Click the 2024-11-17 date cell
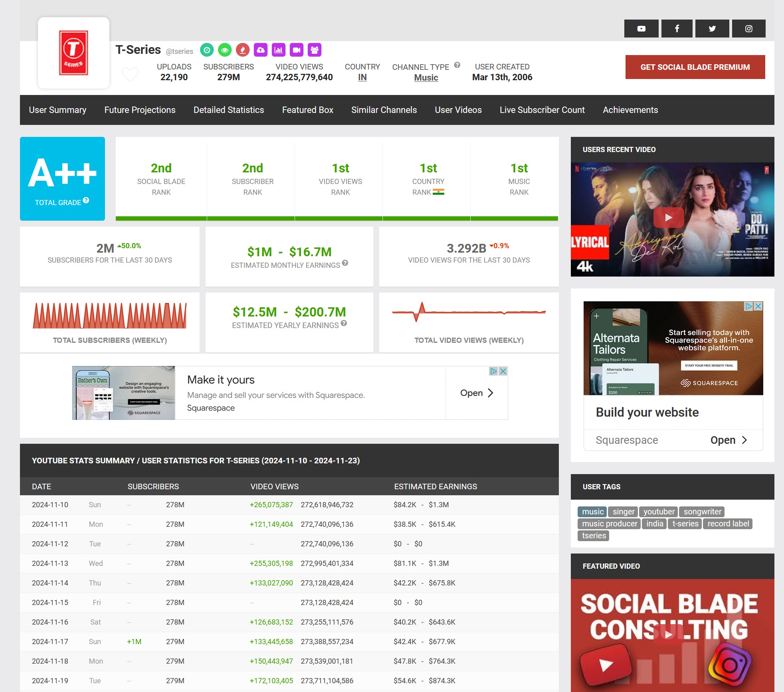784x692 pixels. pos(50,642)
